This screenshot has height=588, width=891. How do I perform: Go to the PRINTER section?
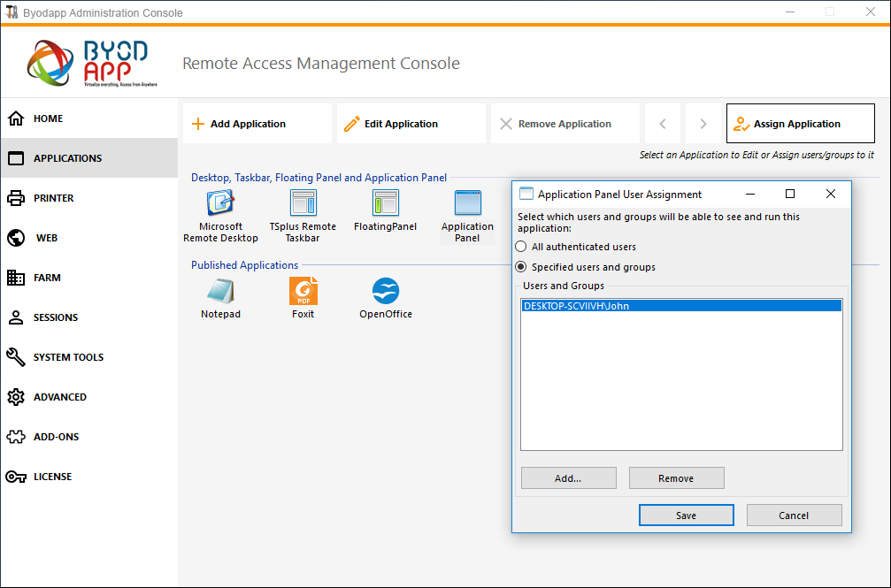[89, 198]
